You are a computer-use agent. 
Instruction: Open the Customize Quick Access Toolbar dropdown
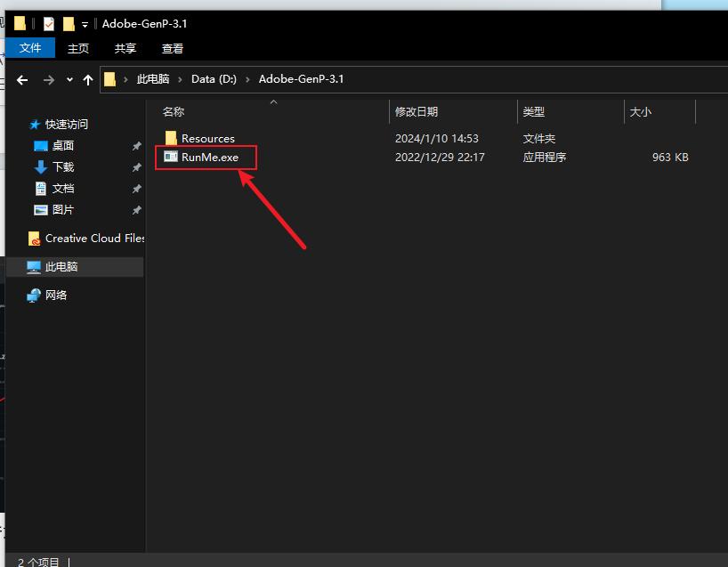pyautogui.click(x=85, y=25)
